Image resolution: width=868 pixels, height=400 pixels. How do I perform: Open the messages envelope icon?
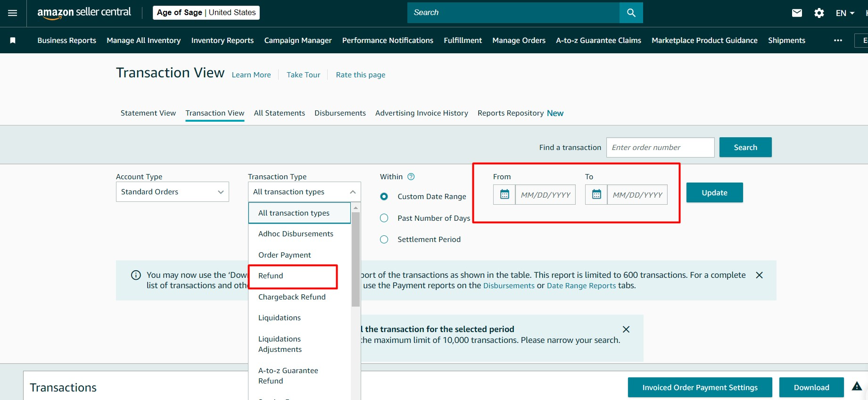click(797, 13)
